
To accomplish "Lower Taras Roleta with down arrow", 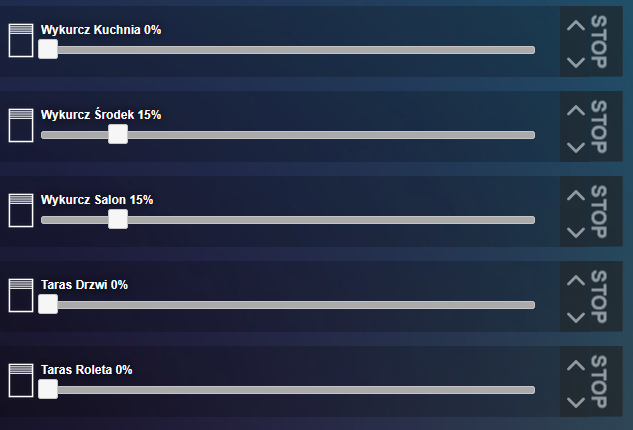I will tap(576, 402).
